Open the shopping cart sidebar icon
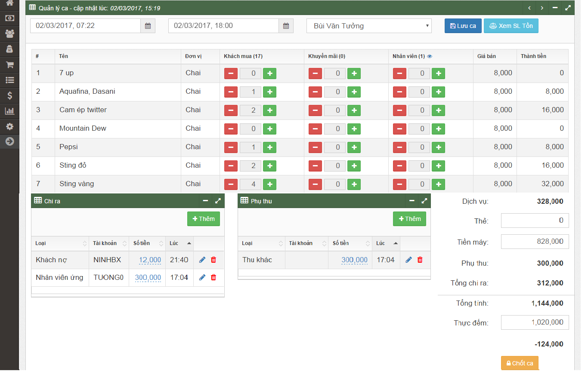Viewport: 588px width, 371px height. tap(9, 65)
